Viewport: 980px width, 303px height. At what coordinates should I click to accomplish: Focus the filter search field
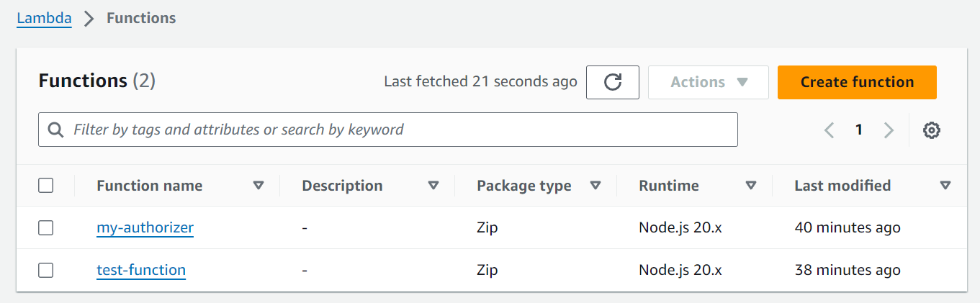388,130
